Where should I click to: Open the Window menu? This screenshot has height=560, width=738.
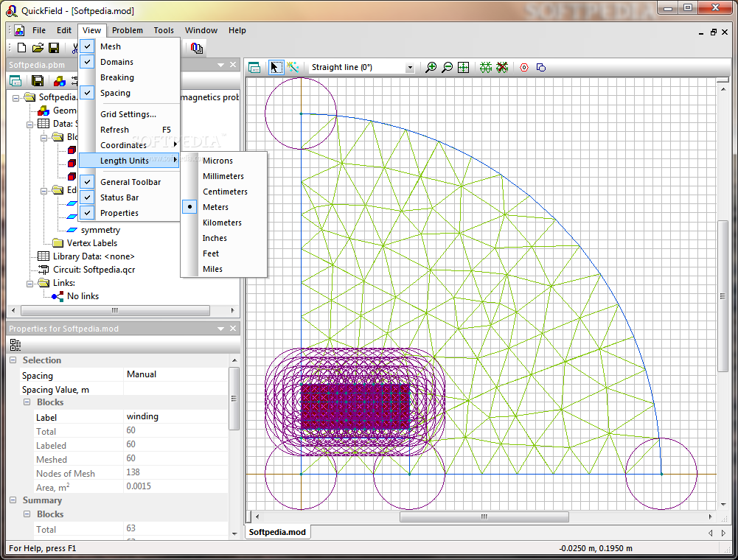pos(201,31)
